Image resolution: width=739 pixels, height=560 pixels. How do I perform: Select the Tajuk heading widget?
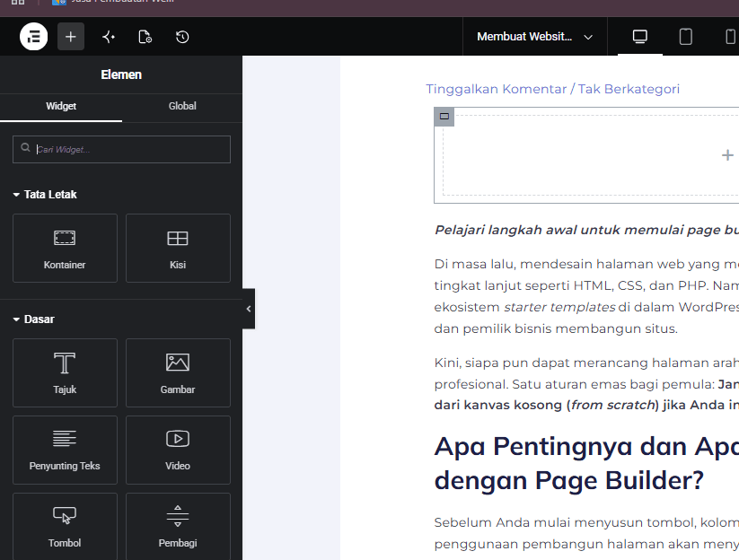coord(65,372)
